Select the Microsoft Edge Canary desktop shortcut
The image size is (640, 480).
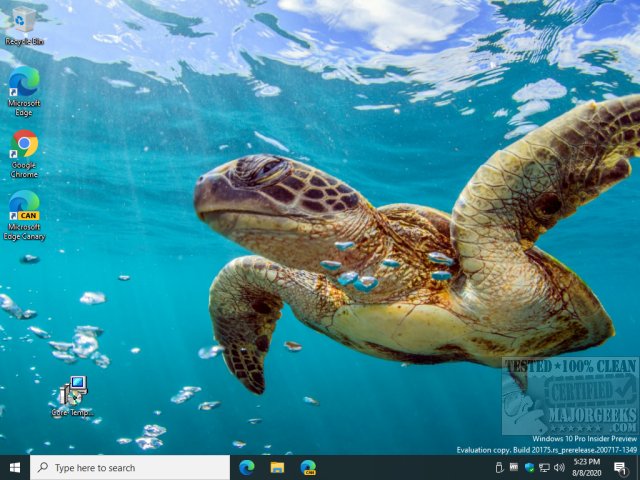click(24, 216)
